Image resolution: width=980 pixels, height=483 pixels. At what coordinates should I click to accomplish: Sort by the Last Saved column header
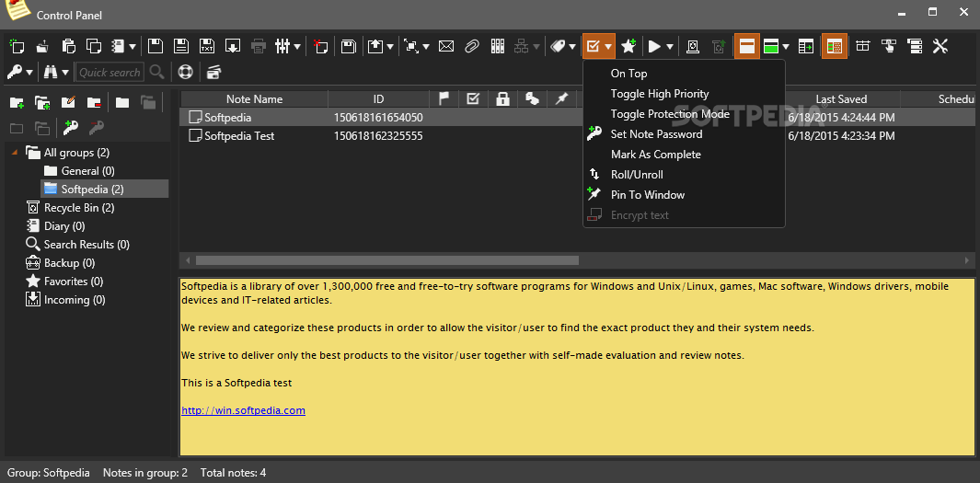(841, 98)
